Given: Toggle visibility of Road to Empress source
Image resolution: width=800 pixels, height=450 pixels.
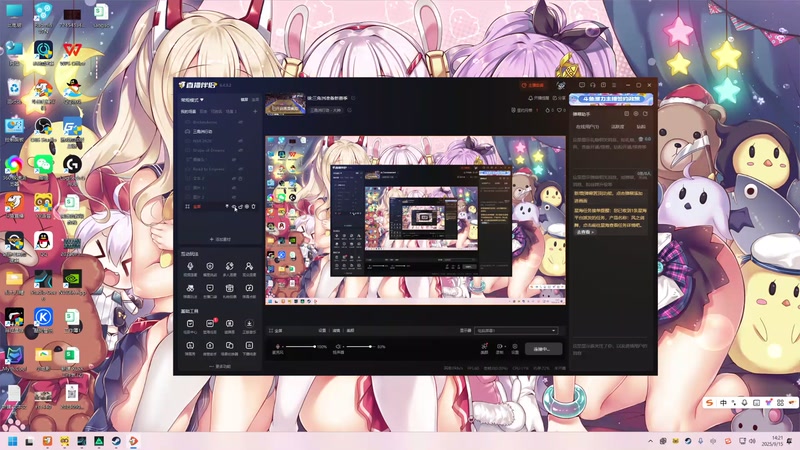Looking at the screenshot, I should coord(240,169).
